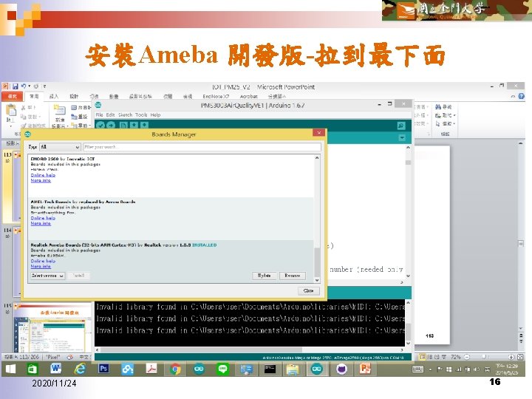Open the Arduino Serial Monitor icon

(401, 126)
